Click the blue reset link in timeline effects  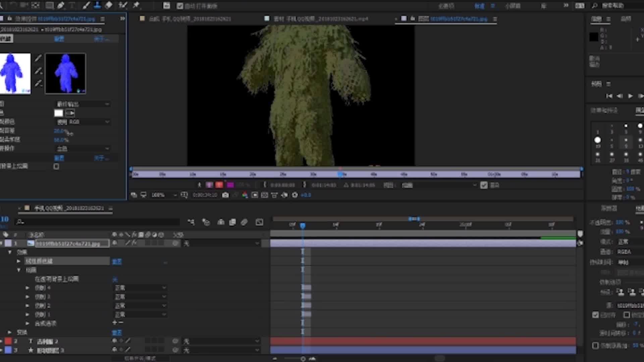coord(117,261)
